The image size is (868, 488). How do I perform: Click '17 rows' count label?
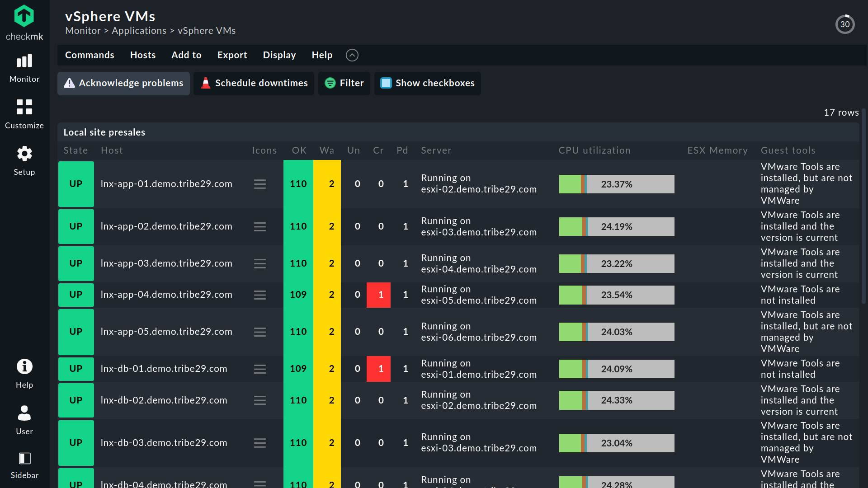click(841, 113)
